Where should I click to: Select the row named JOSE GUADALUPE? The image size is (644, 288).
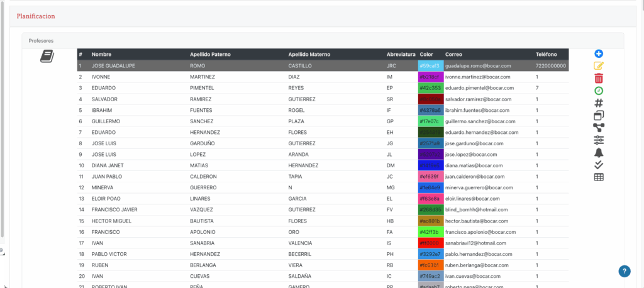323,66
